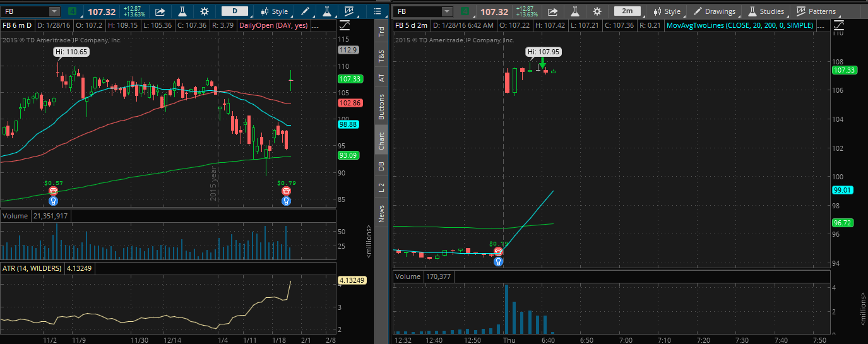Click the green down arrow near Hi: 107.95
This screenshot has width=868, height=344.
click(x=542, y=64)
